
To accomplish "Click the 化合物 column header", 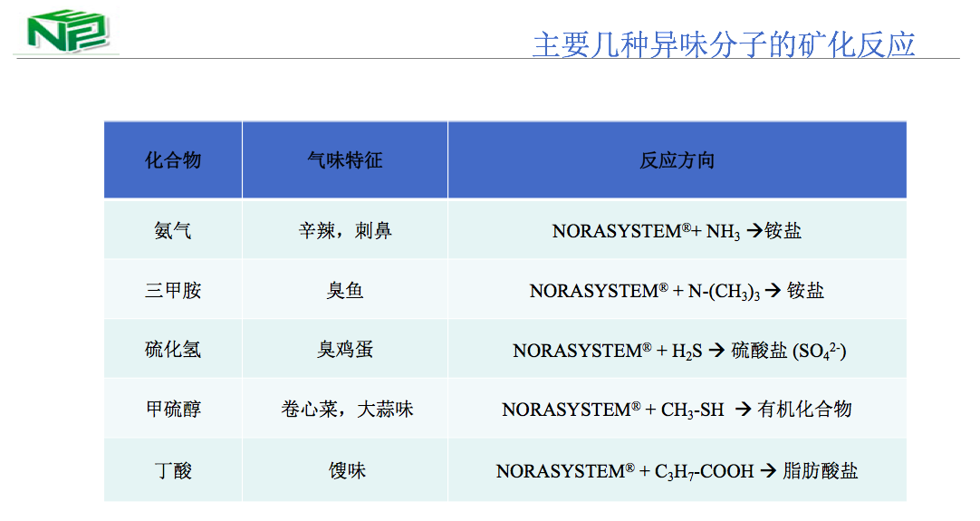I will (x=173, y=160).
